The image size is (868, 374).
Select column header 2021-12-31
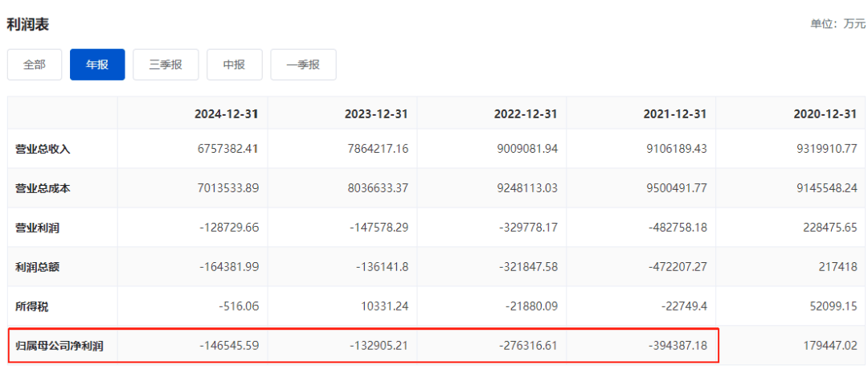click(x=675, y=113)
